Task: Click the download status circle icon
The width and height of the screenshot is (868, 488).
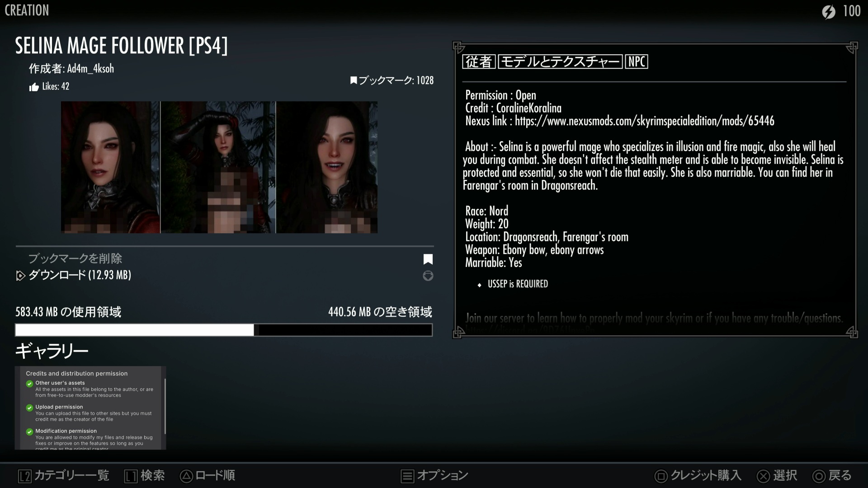Action: (428, 276)
